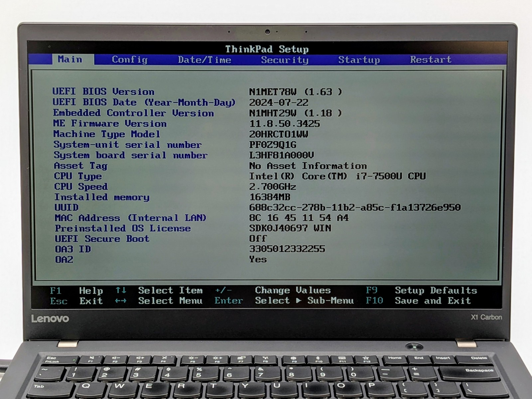This screenshot has width=532, height=399.
Task: Open the Security tab
Action: point(285,60)
